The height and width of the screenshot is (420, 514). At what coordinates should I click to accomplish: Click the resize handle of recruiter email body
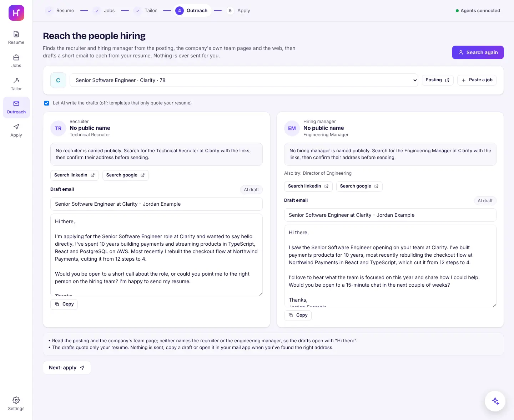(x=261, y=294)
